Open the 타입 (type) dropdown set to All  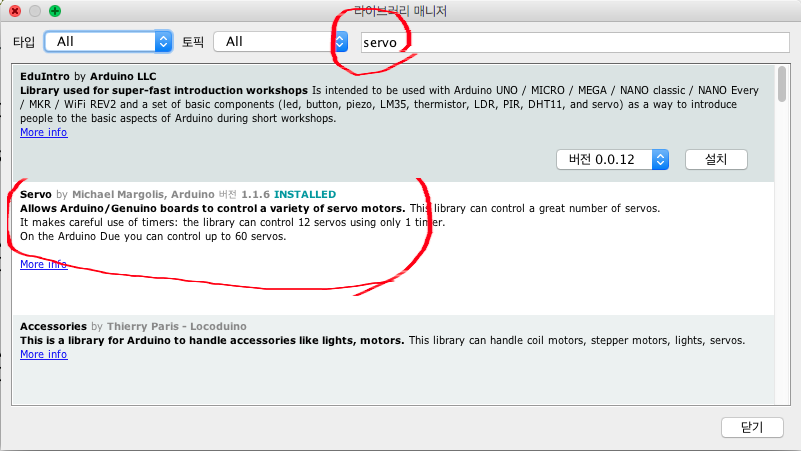[108, 41]
